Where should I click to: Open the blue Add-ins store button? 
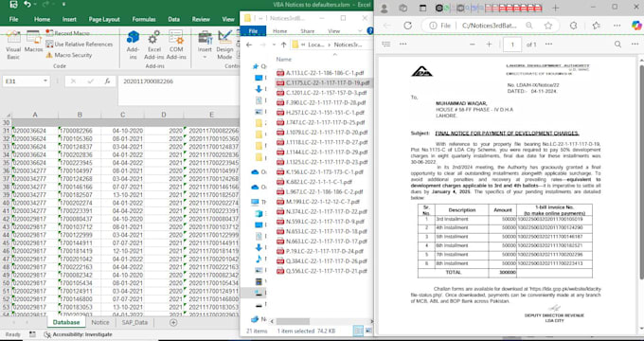point(134,45)
